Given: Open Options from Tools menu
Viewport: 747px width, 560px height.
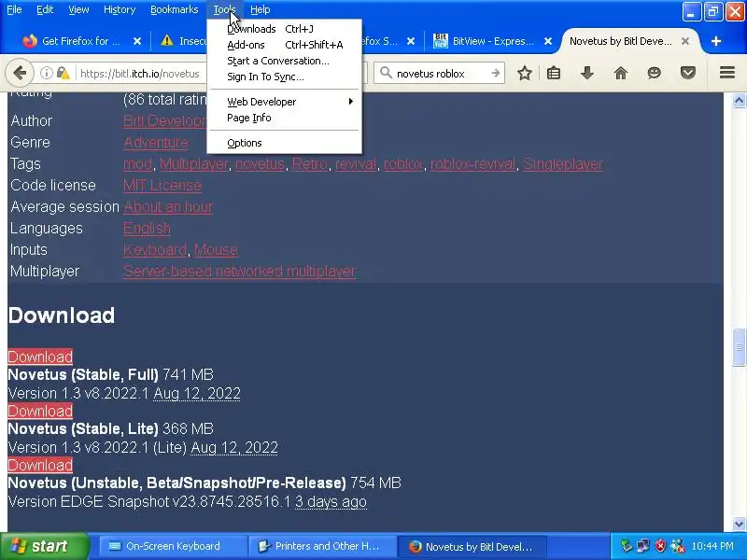Looking at the screenshot, I should tap(285, 143).
